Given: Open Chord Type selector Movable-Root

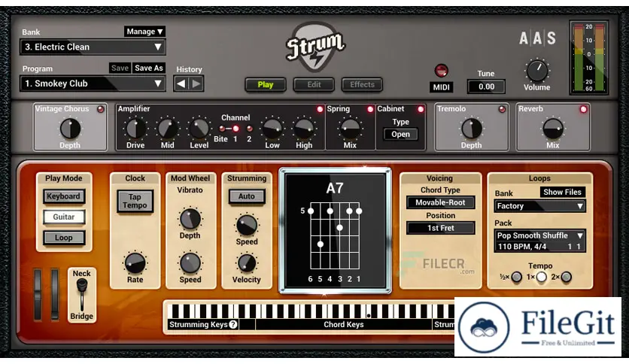Looking at the screenshot, I should (440, 202).
